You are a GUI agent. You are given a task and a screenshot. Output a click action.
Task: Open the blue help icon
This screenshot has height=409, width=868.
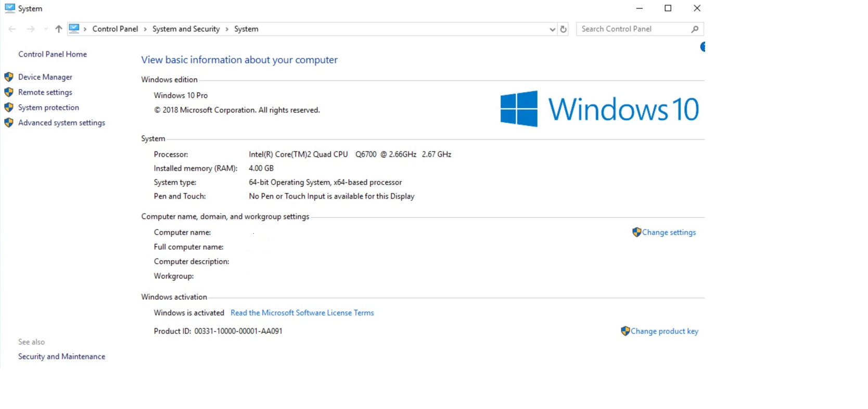[703, 47]
